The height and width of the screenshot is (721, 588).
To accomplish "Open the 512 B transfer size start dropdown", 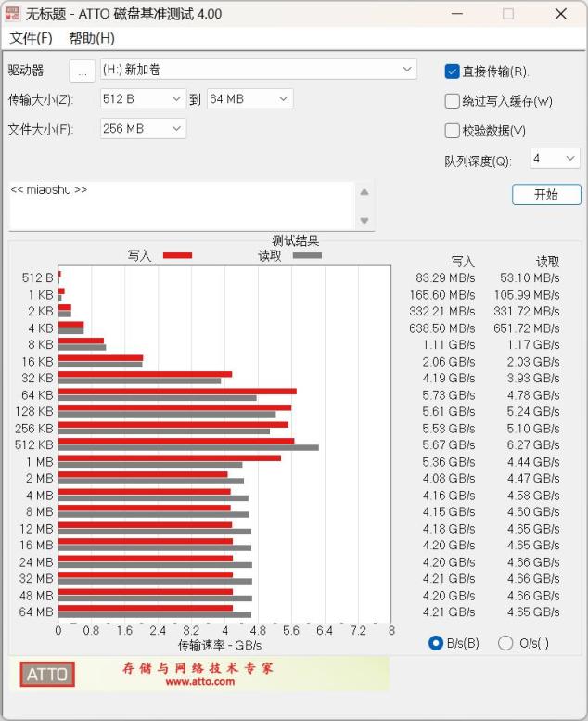I will [x=143, y=99].
